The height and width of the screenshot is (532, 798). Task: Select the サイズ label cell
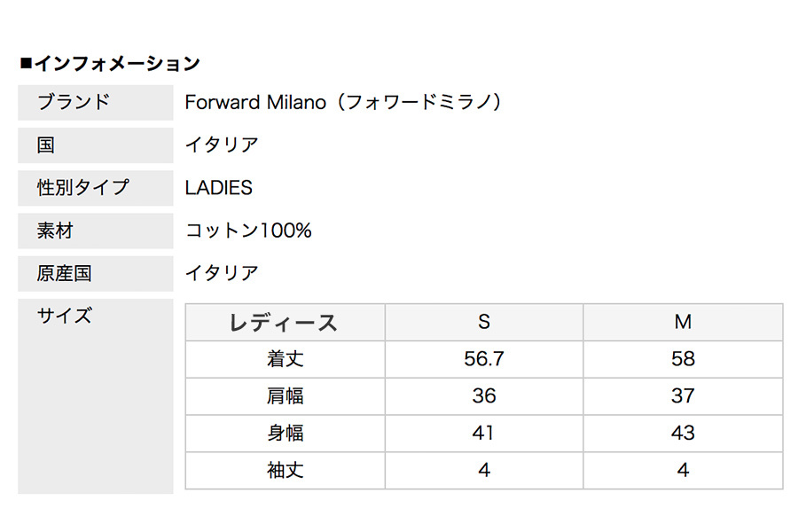click(x=96, y=396)
